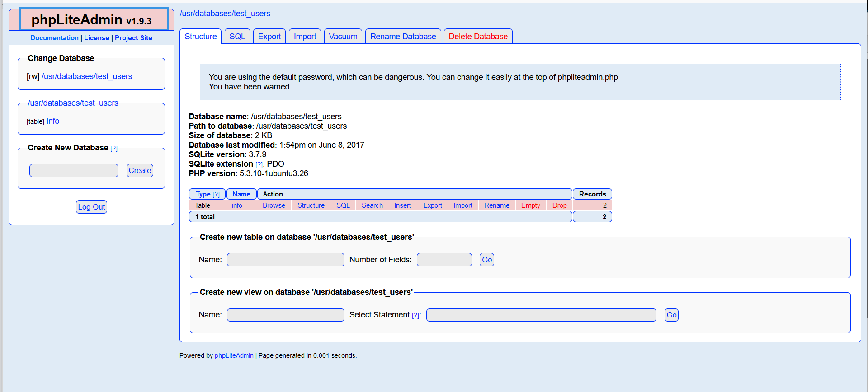
Task: Select /usr/databases/test_users under Change Database
Action: coord(87,76)
